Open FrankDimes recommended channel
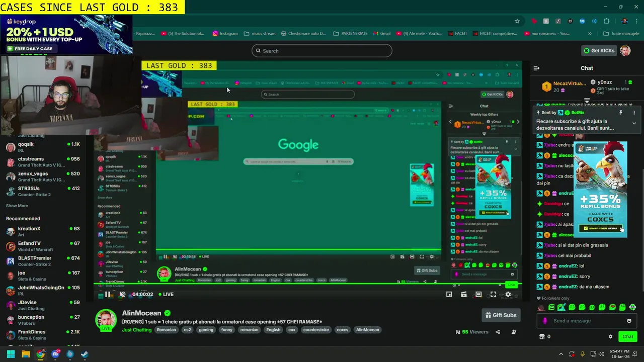644x362 pixels. tap(42, 334)
